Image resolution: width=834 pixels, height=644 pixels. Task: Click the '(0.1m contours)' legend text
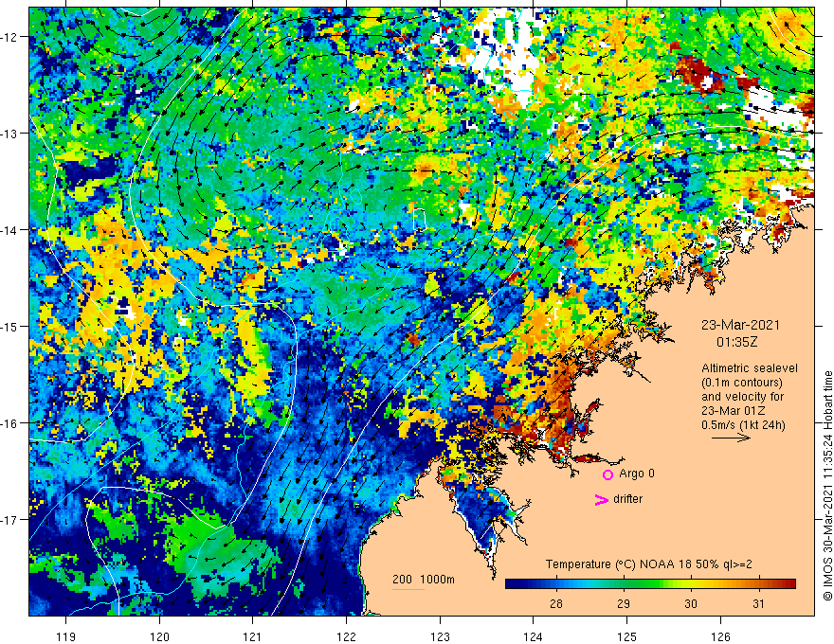point(742,383)
